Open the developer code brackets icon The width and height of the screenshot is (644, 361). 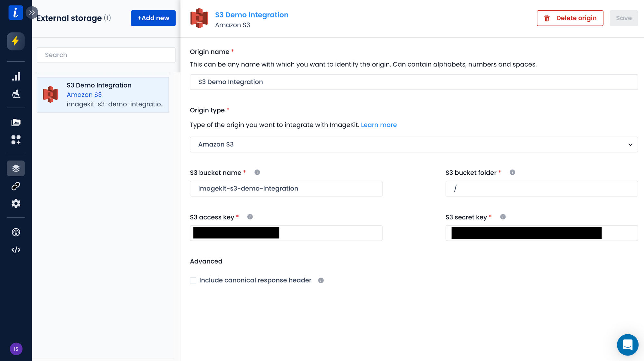pyautogui.click(x=16, y=250)
